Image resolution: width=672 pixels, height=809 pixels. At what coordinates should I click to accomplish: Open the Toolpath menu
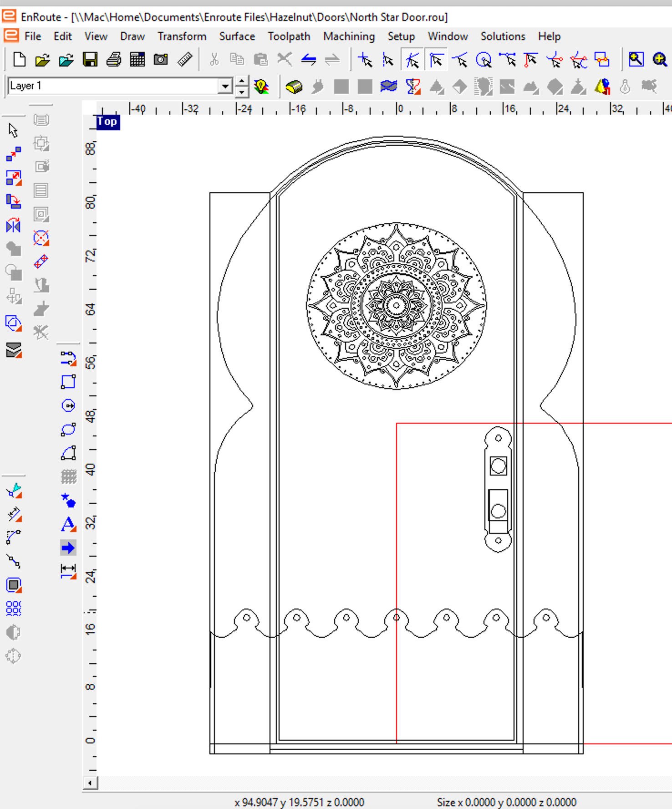pos(289,36)
